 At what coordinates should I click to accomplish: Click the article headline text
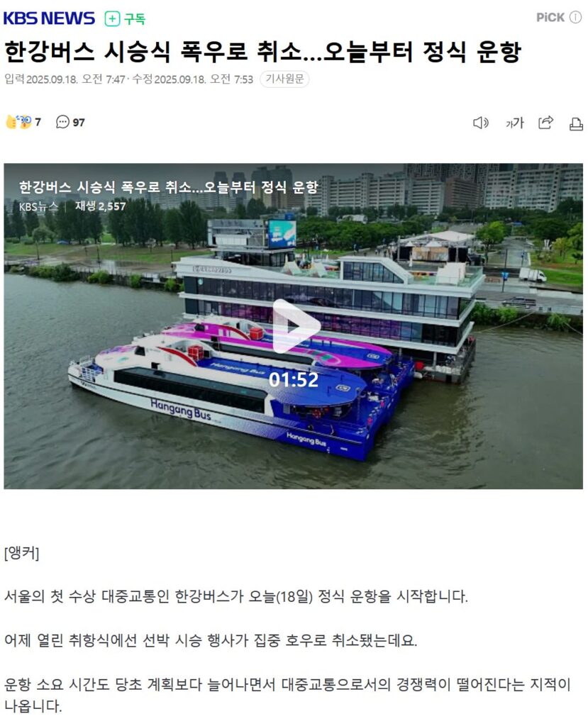pos(262,51)
